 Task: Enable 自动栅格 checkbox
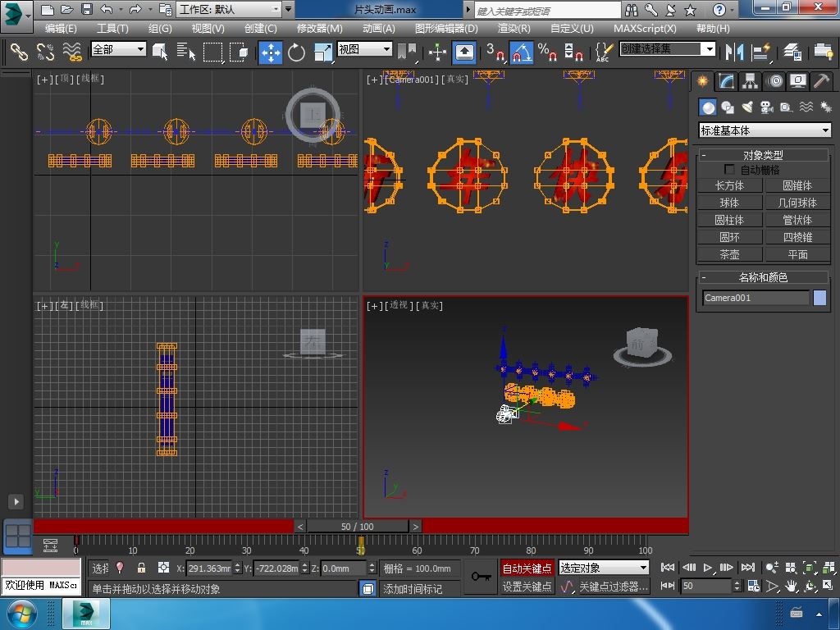pyautogui.click(x=729, y=169)
